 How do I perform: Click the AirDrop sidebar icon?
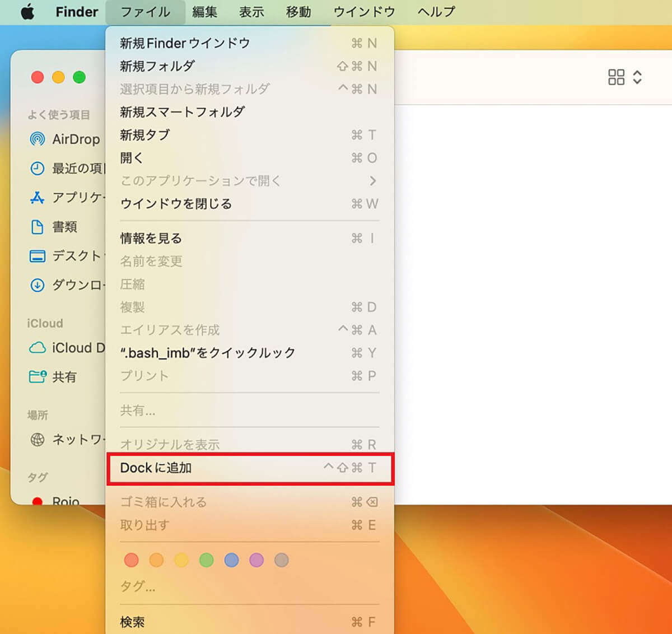tap(38, 139)
